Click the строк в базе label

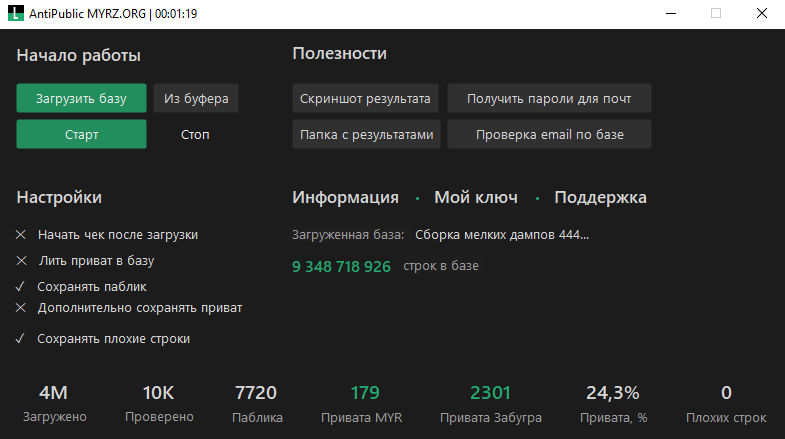point(441,266)
